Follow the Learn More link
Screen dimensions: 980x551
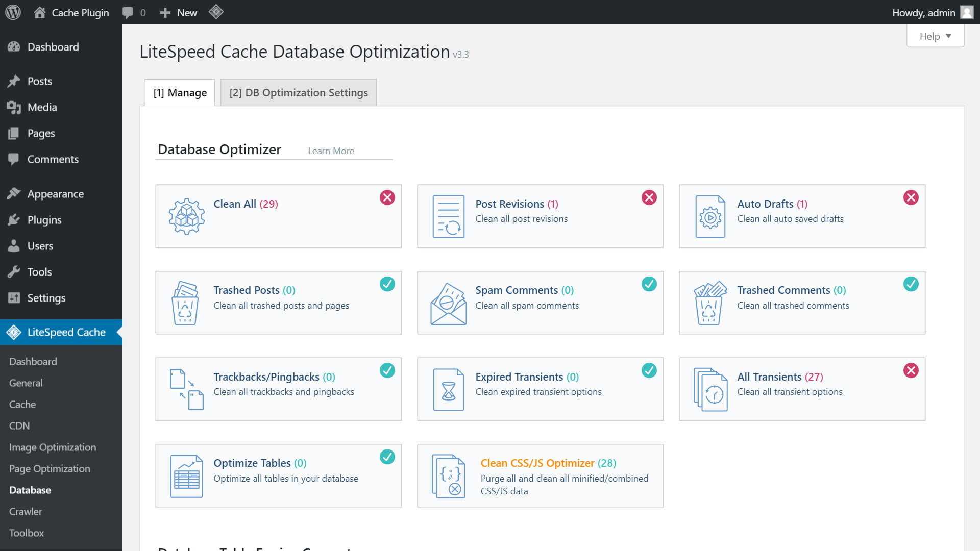331,151
